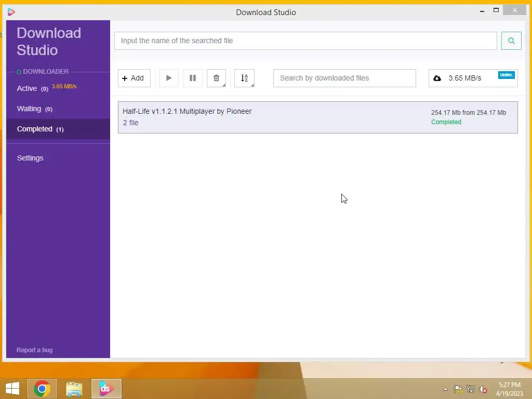Screen dimensions: 532x399
Task: Click the Download Studio logo in title bar
Action: coord(11,12)
